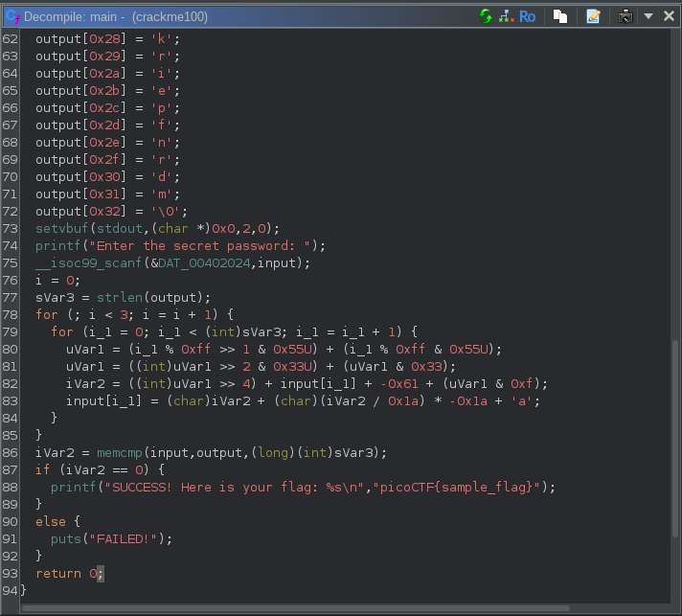This screenshot has width=682, height=616.
Task: Select output[0x29] on line 63
Action: [80, 57]
